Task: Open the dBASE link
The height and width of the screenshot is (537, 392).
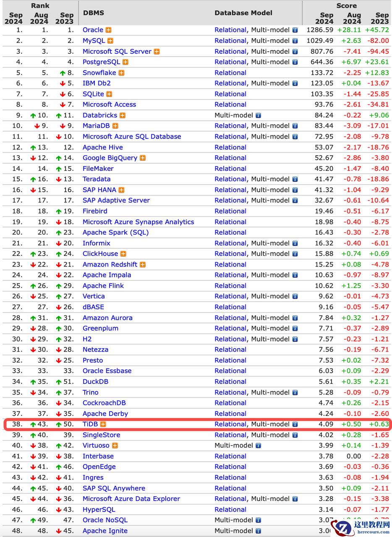Action: pos(93,307)
